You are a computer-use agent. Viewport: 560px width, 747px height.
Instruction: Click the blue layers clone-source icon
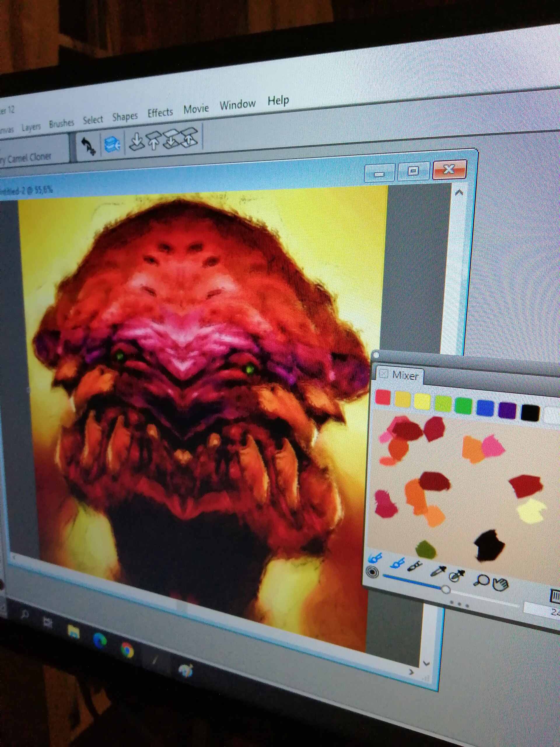coord(112,144)
